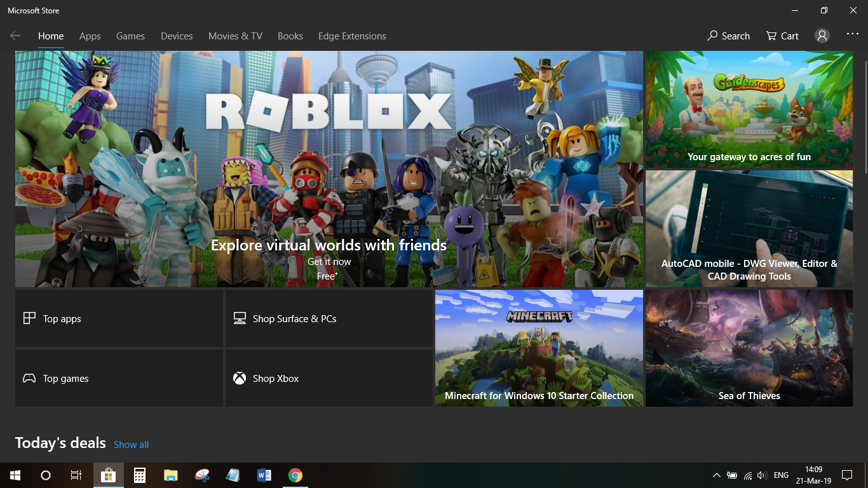This screenshot has width=868, height=488.
Task: Click the Shop Xbox tile
Action: 329,378
